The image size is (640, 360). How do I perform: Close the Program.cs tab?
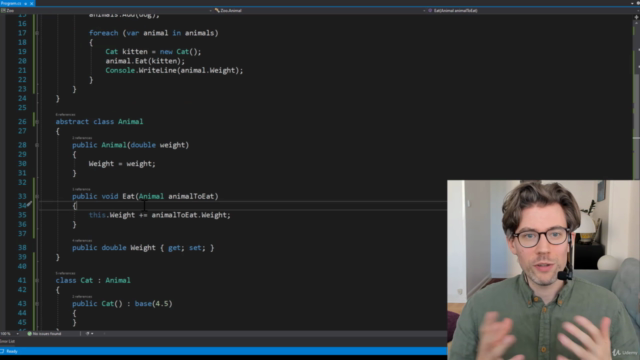pyautogui.click(x=31, y=3)
